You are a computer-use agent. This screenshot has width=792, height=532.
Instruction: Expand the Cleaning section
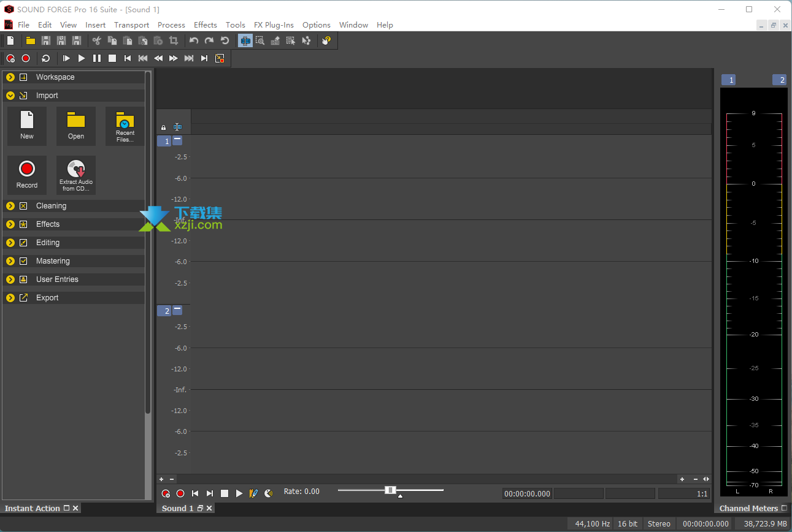pyautogui.click(x=10, y=206)
